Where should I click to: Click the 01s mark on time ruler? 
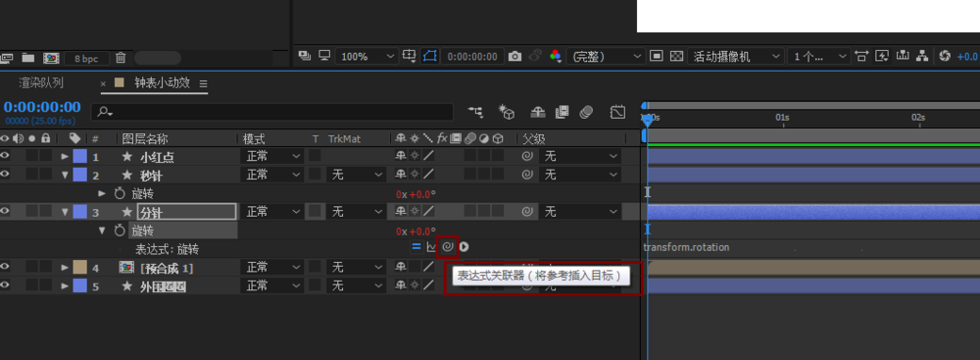(x=782, y=117)
